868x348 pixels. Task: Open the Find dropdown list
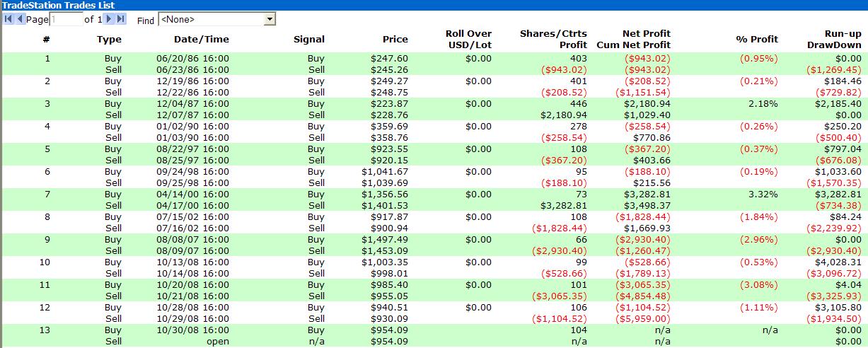tap(270, 20)
